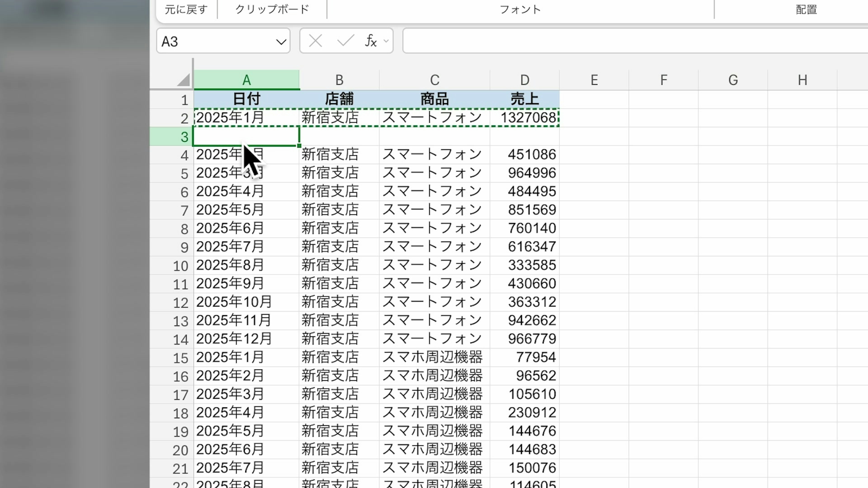Click header cell 日付
The width and height of the screenshot is (868, 488).
(x=246, y=99)
